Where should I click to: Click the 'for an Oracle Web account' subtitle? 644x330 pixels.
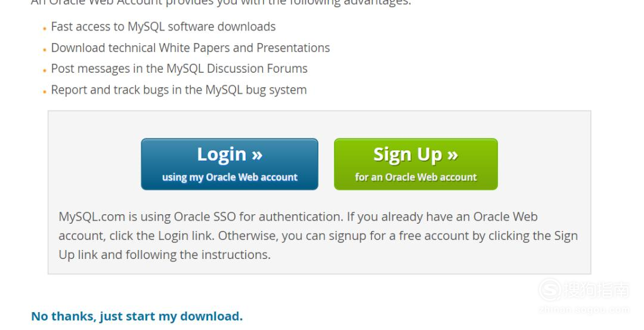click(416, 177)
